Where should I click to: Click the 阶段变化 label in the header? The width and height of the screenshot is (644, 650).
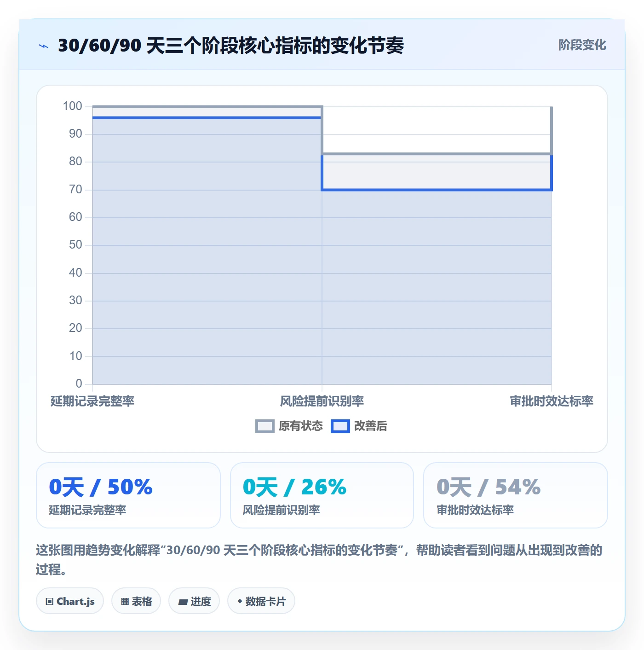pos(582,45)
